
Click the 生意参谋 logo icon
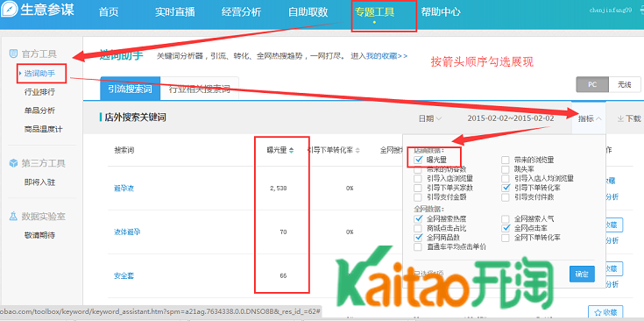pyautogui.click(x=10, y=10)
